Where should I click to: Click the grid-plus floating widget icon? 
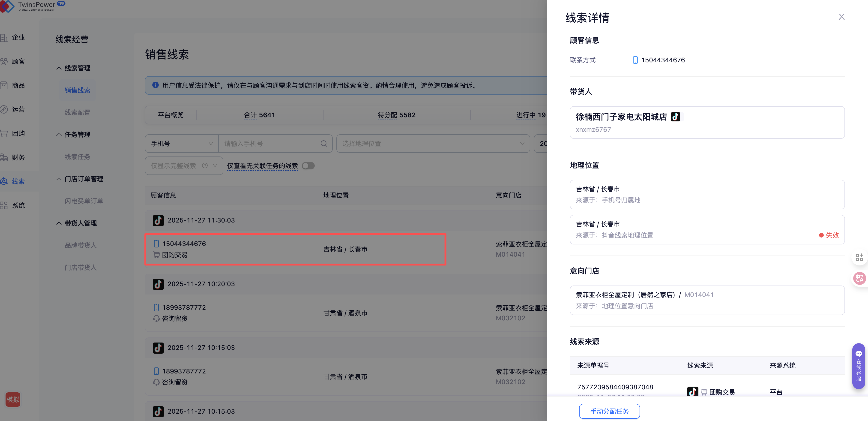coord(859,258)
